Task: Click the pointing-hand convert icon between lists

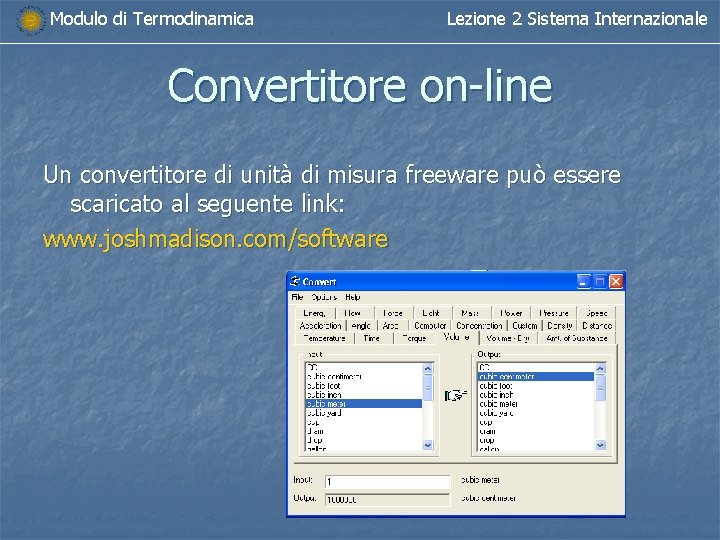Action: pos(456,395)
